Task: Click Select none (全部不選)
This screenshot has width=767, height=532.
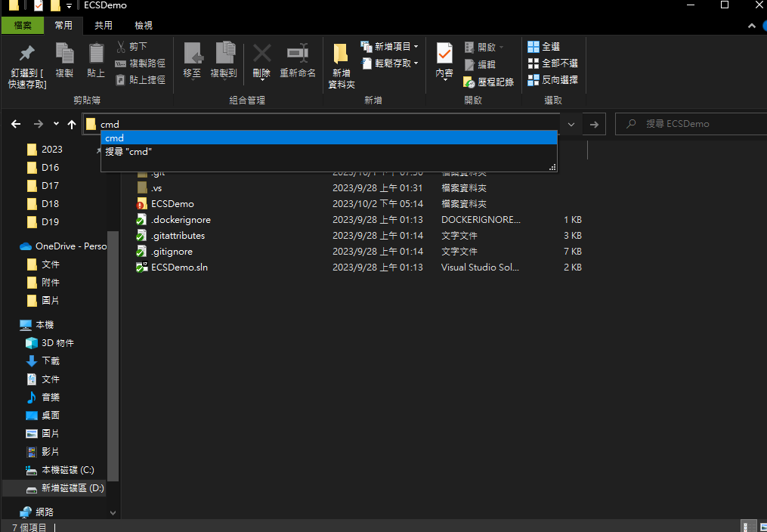Action: click(x=552, y=63)
